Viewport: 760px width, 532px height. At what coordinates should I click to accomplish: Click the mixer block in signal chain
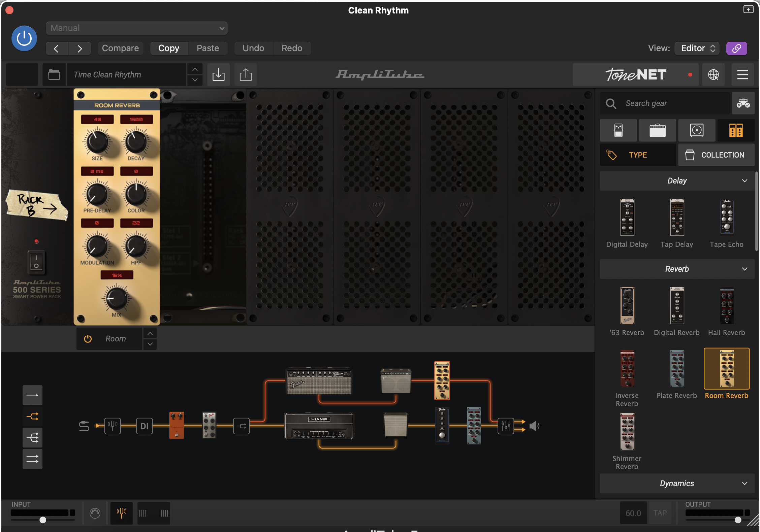pos(506,426)
